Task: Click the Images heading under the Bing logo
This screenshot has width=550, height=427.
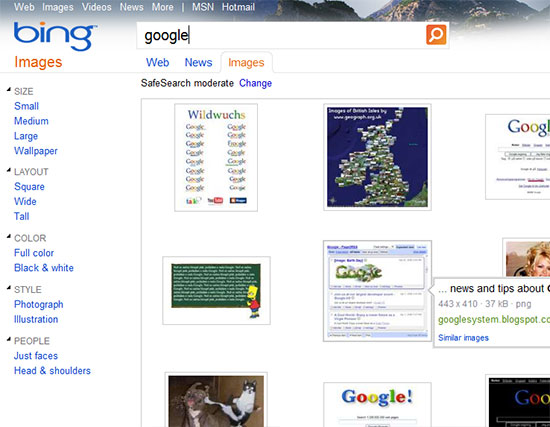Action: click(38, 62)
